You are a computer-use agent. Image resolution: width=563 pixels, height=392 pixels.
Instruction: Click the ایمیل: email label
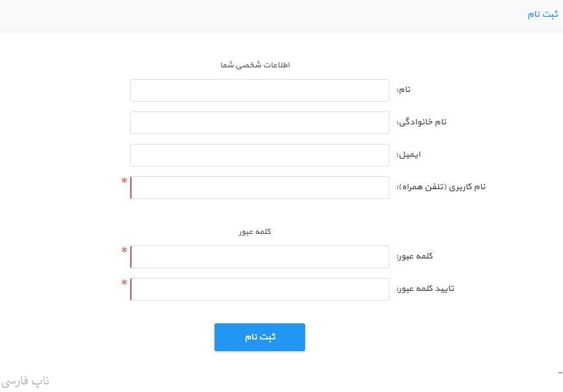tap(408, 155)
